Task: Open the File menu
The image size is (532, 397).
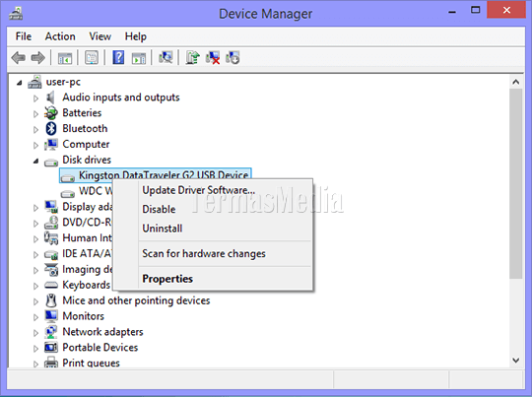Action: point(24,36)
